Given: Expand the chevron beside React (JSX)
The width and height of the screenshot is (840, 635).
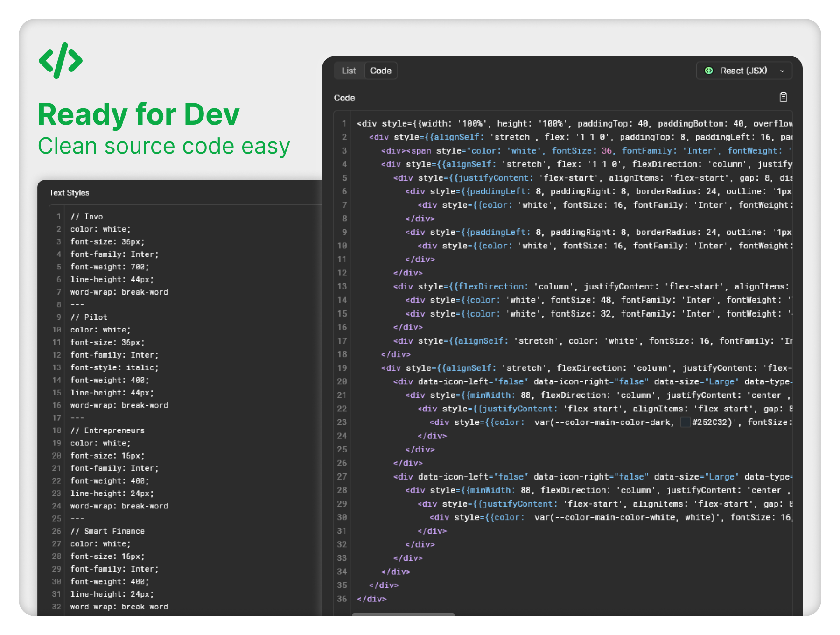Looking at the screenshot, I should click(x=782, y=71).
